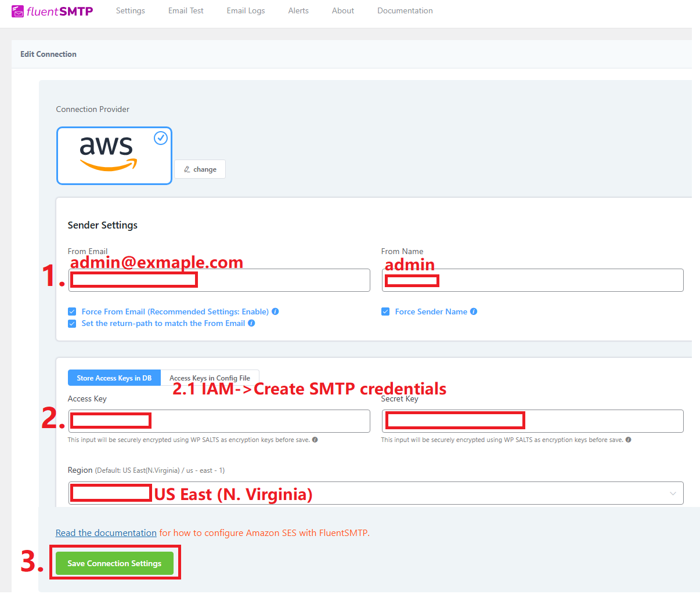Toggle Force Sender Name checkbox
Viewport: 700px width, 594px height.
tap(385, 312)
